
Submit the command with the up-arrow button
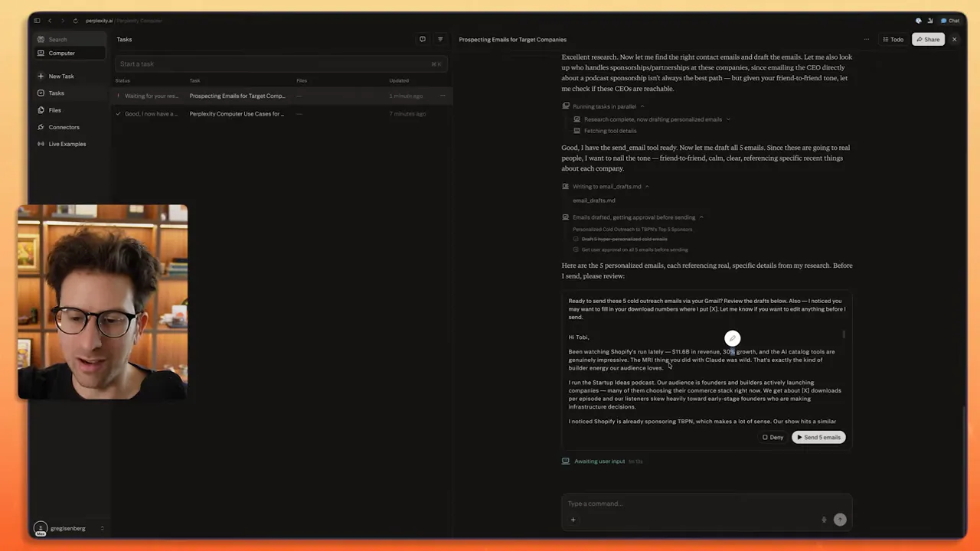pos(840,520)
